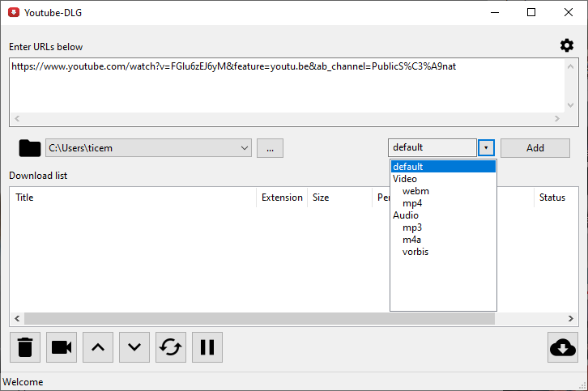Click the Video group header in list
Screen dimensions: 588x391
pyautogui.click(x=405, y=179)
